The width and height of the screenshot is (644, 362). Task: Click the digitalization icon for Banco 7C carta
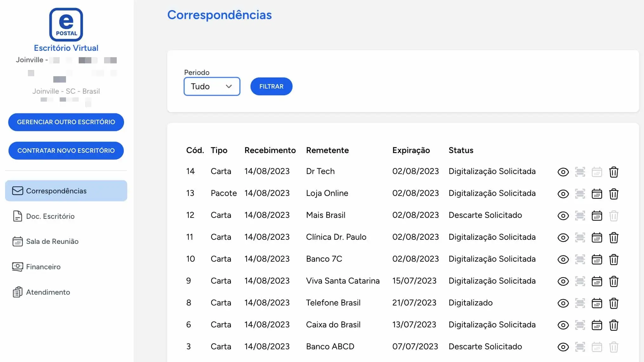point(580,259)
